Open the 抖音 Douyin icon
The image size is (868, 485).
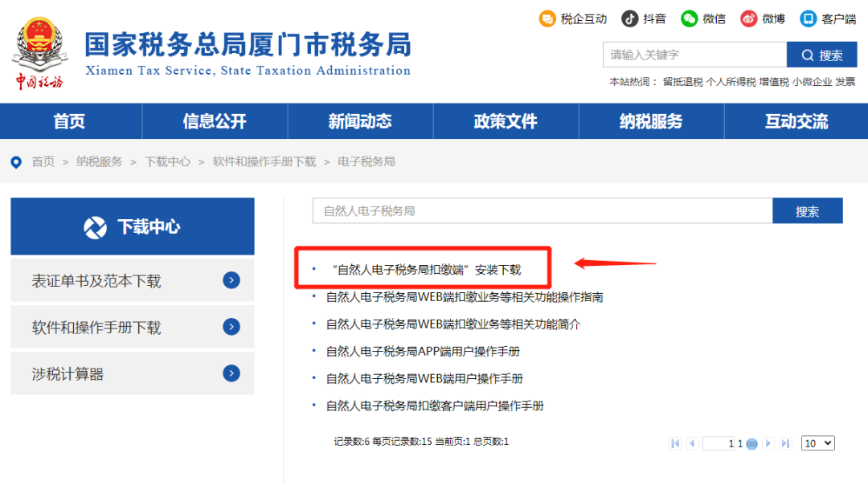[x=629, y=18]
